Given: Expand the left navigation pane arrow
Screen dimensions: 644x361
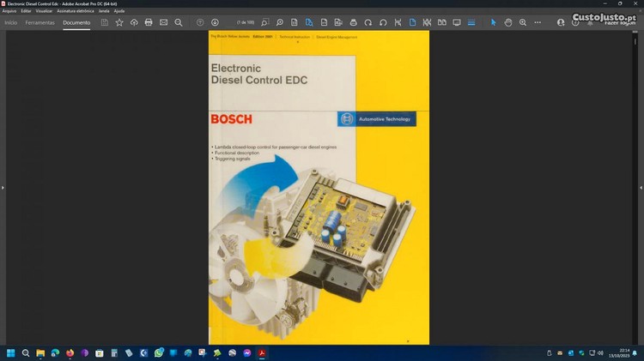Looking at the screenshot, I should pyautogui.click(x=3, y=187).
